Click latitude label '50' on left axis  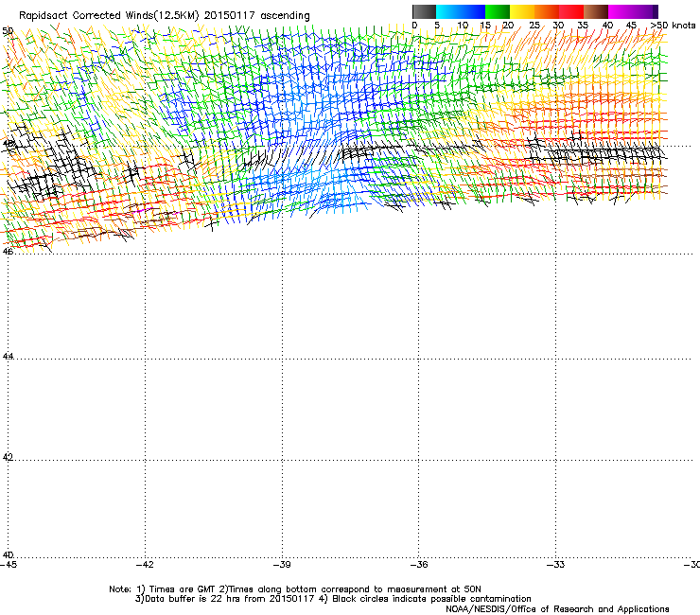click(8, 31)
